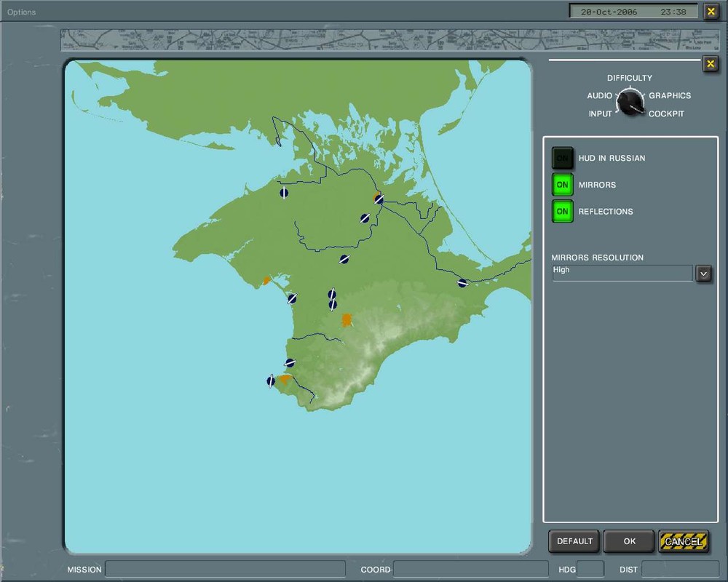
Task: Click the northernmost airfield marker on the map
Action: (284, 193)
